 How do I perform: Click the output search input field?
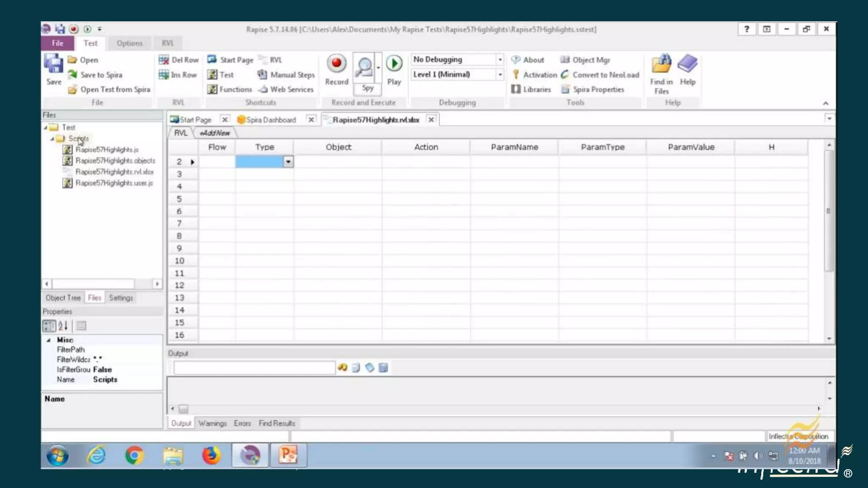tap(254, 368)
